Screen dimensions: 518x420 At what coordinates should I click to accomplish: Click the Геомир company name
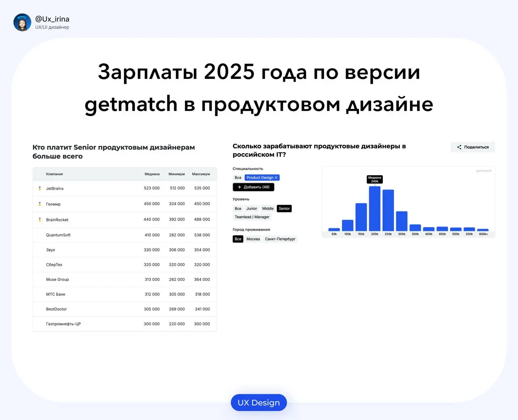(53, 204)
